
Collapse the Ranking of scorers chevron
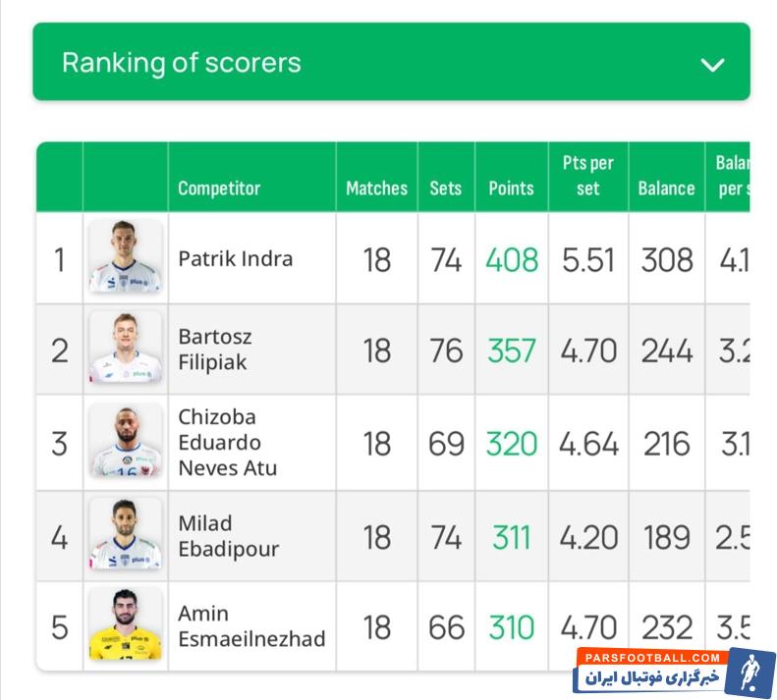[712, 65]
